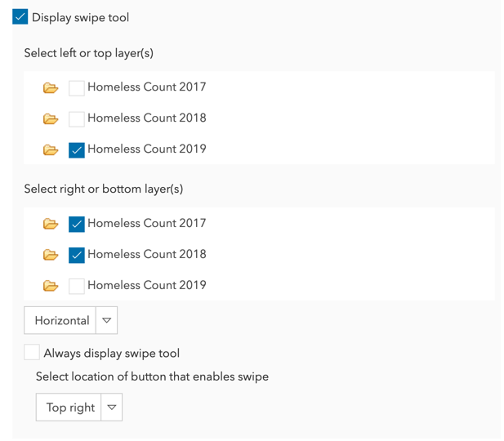Uncheck the Display swipe tool checkbox
The image size is (504, 441).
click(20, 17)
